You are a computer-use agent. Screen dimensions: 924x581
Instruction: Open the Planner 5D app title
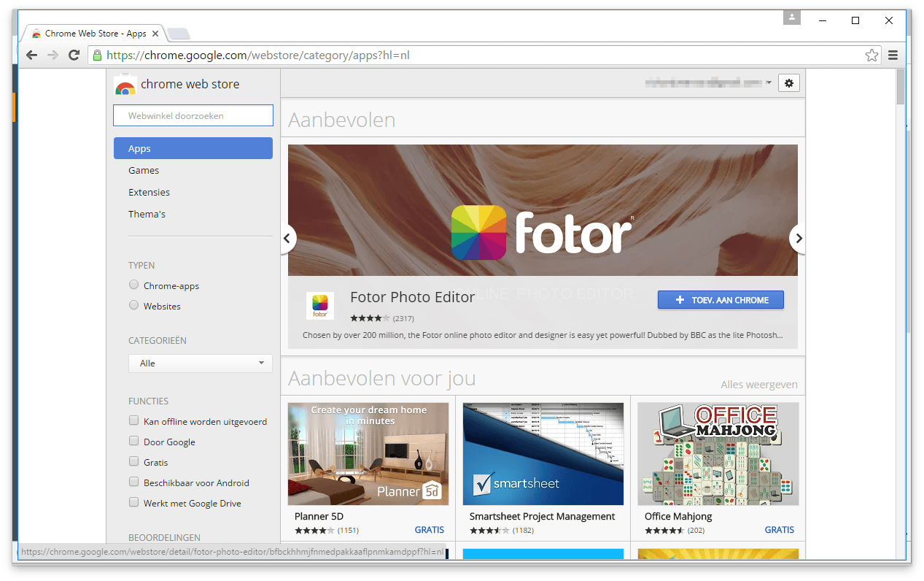[x=319, y=516]
